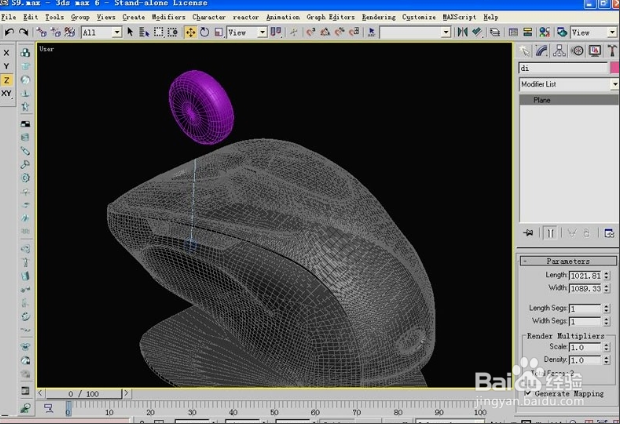Collapse the Parameters rollout

(568, 261)
